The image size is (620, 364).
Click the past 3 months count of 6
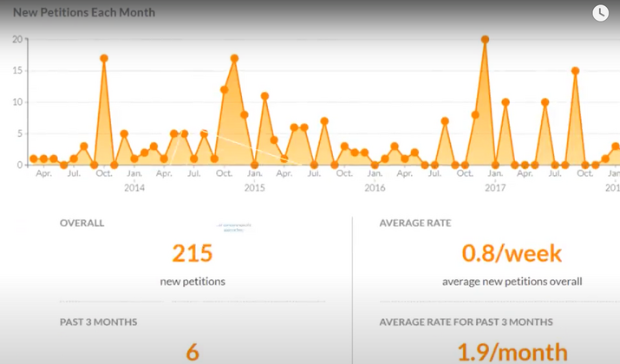pyautogui.click(x=193, y=352)
